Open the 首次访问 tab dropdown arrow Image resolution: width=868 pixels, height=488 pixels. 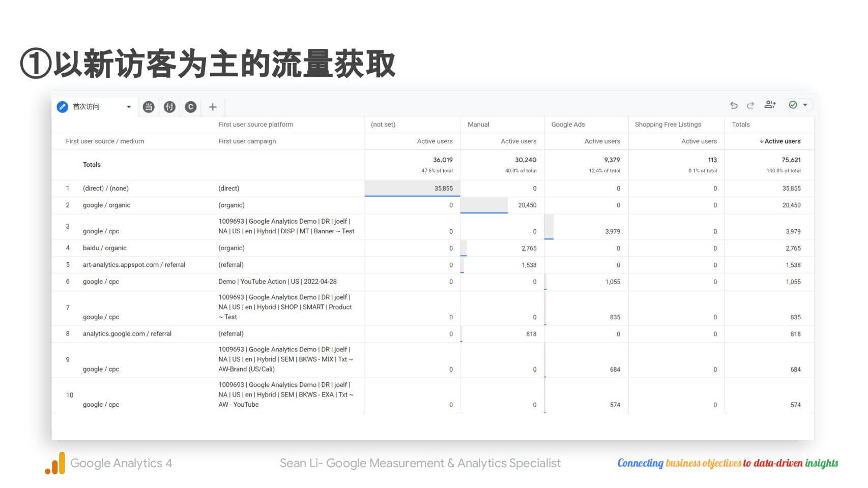129,107
